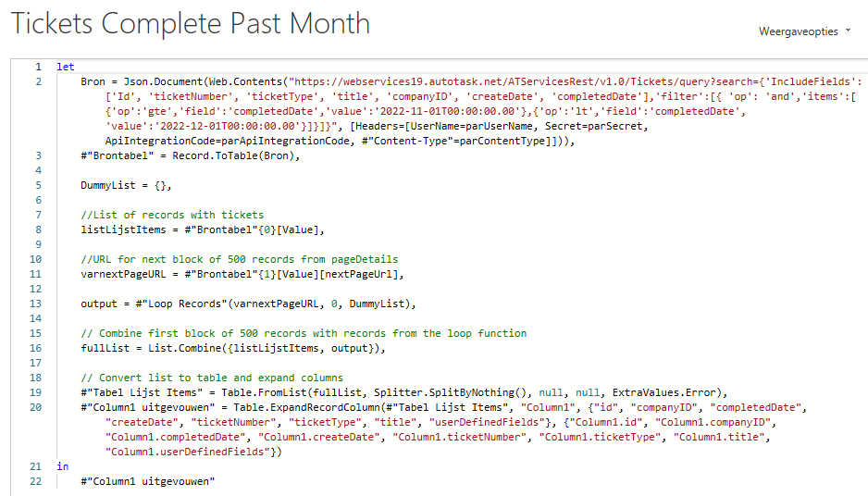Click the varnextPageURL variable on line 11
This screenshot has width=868, height=496.
(123, 274)
